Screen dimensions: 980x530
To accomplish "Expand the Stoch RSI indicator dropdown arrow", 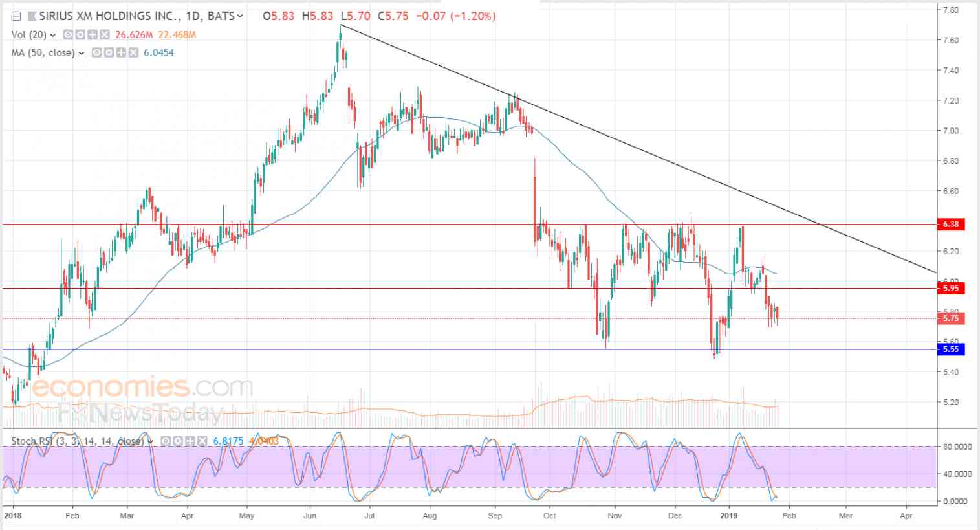I will 151,441.
